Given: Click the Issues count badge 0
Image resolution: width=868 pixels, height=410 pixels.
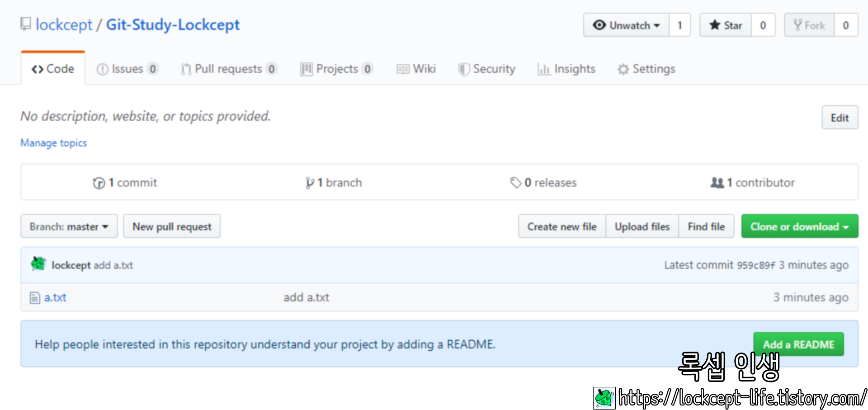Looking at the screenshot, I should (x=153, y=69).
